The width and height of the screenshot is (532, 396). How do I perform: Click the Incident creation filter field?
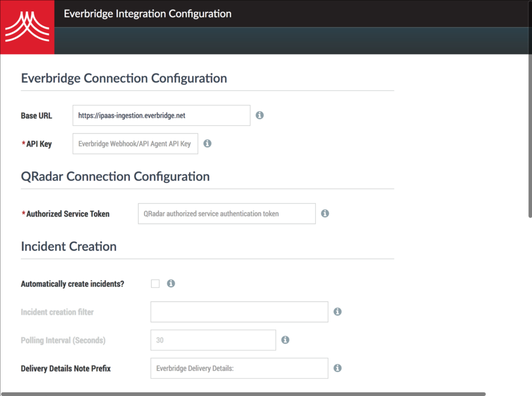[240, 311]
